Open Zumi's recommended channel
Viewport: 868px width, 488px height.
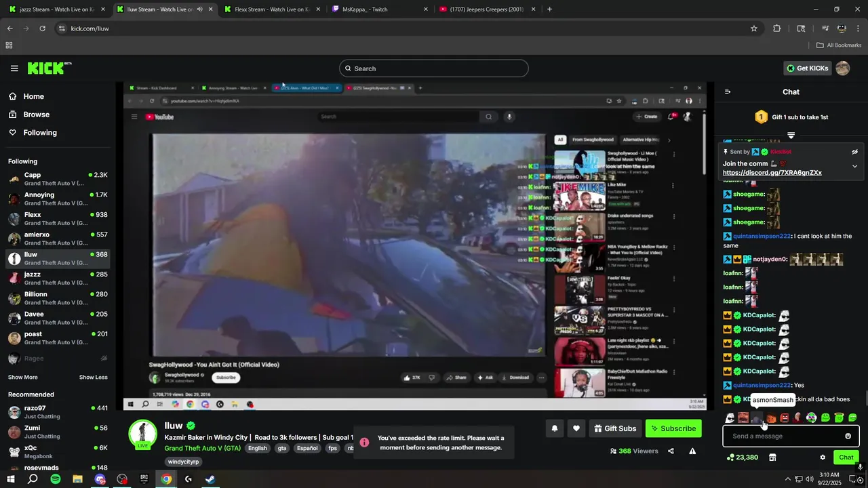coord(58,432)
